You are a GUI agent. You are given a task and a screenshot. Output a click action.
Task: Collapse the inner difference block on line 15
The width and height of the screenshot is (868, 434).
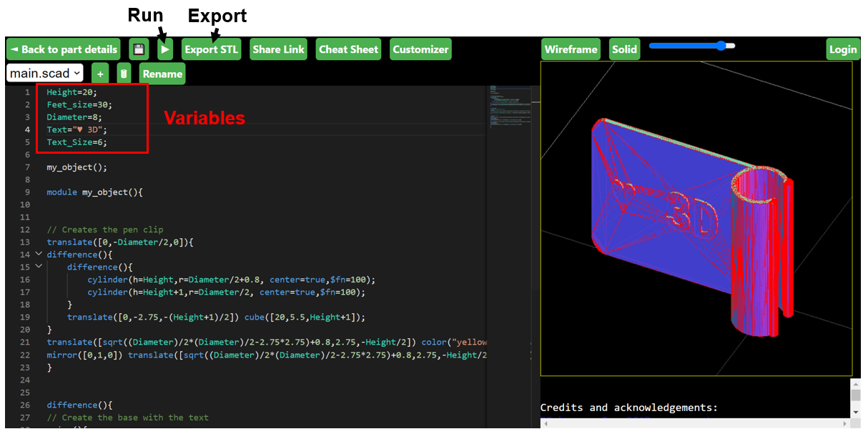pyautogui.click(x=38, y=267)
